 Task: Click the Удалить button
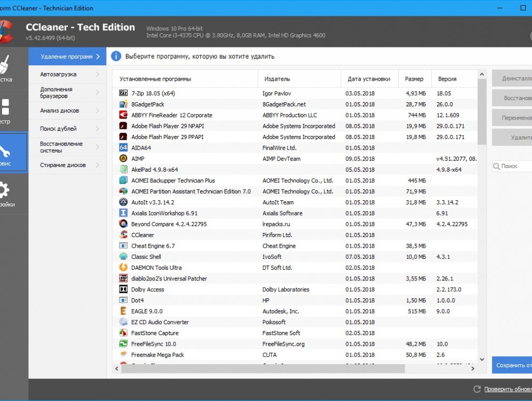coord(512,138)
